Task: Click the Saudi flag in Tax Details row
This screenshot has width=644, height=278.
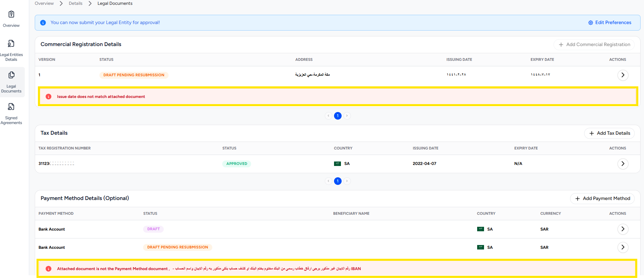Action: tap(337, 164)
